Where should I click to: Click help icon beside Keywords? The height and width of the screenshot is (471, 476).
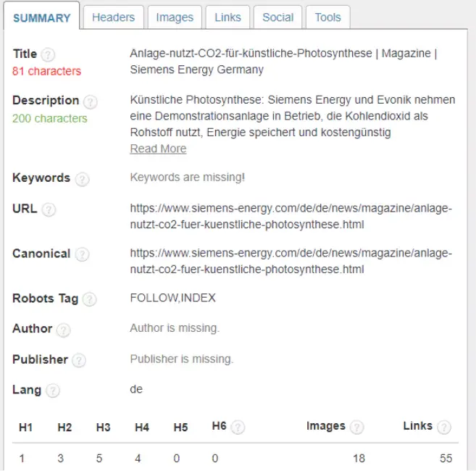pyautogui.click(x=82, y=179)
